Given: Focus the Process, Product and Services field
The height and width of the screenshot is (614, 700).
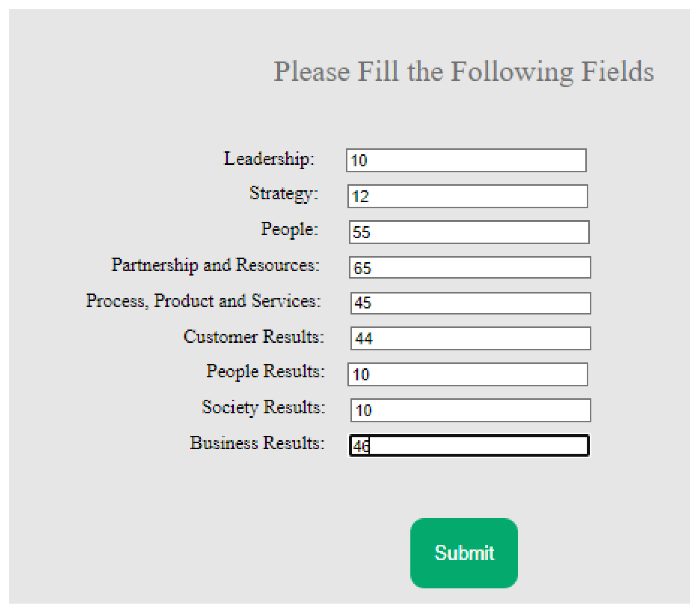Looking at the screenshot, I should pos(470,303).
